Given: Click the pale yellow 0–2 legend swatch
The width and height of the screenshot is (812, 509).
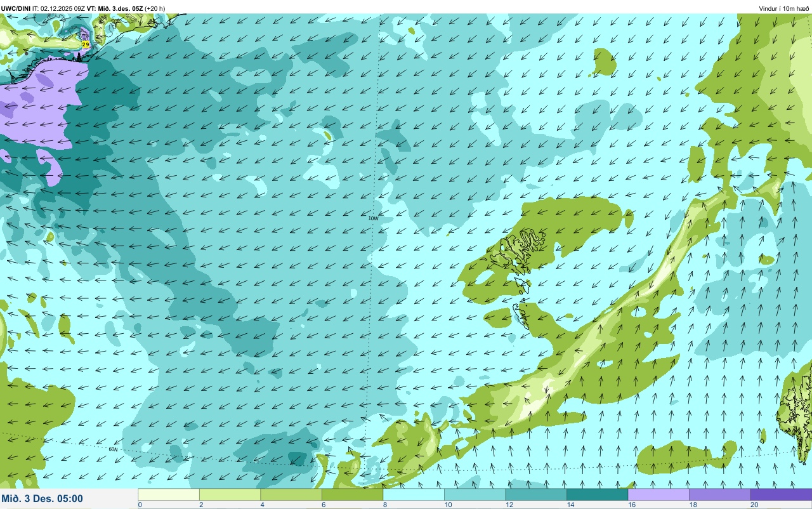Looking at the screenshot, I should pyautogui.click(x=169, y=494).
